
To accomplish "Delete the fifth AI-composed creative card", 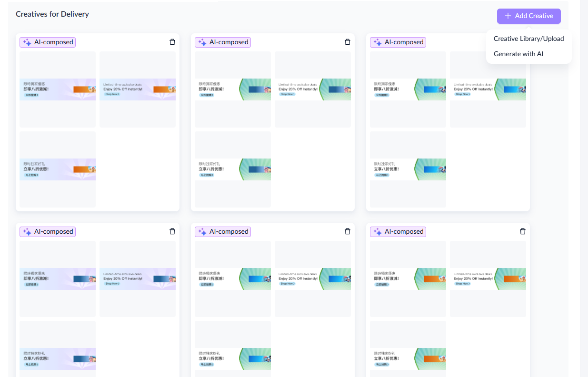I will [348, 231].
